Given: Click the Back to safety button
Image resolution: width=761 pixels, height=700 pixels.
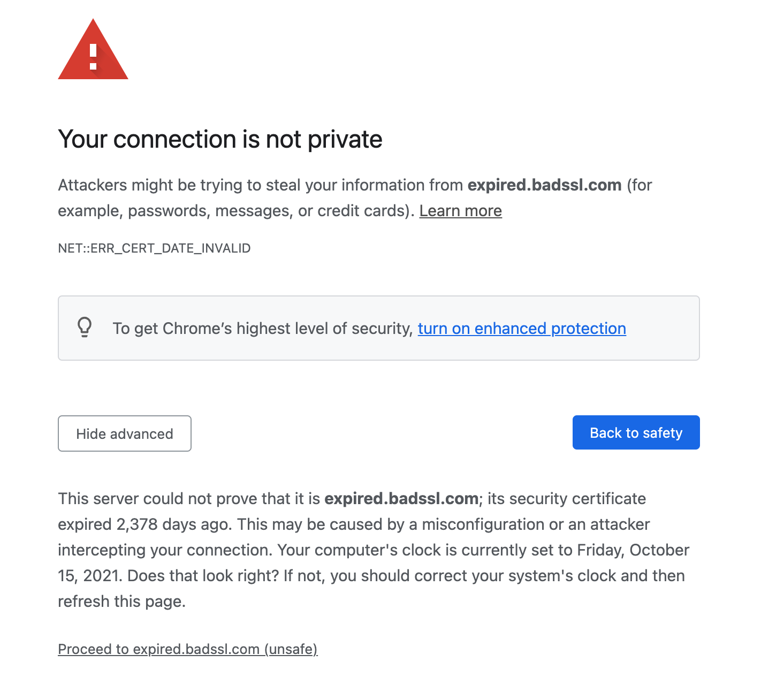Looking at the screenshot, I should click(636, 432).
